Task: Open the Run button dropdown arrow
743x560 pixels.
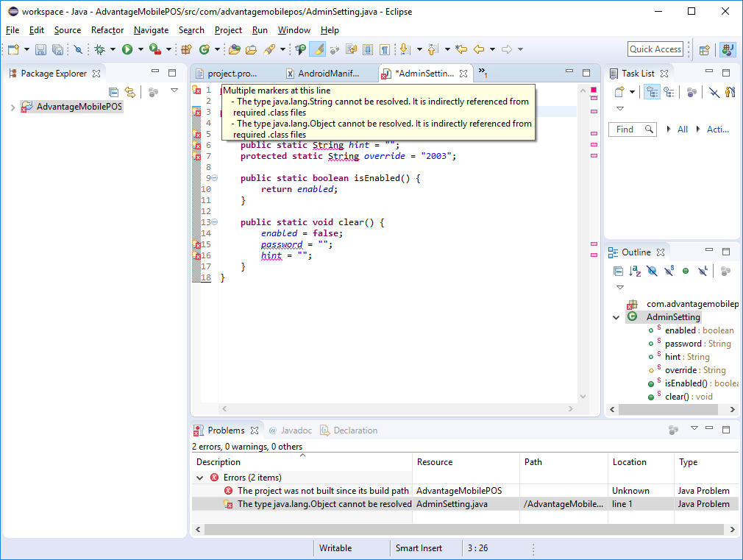Action: (141, 49)
